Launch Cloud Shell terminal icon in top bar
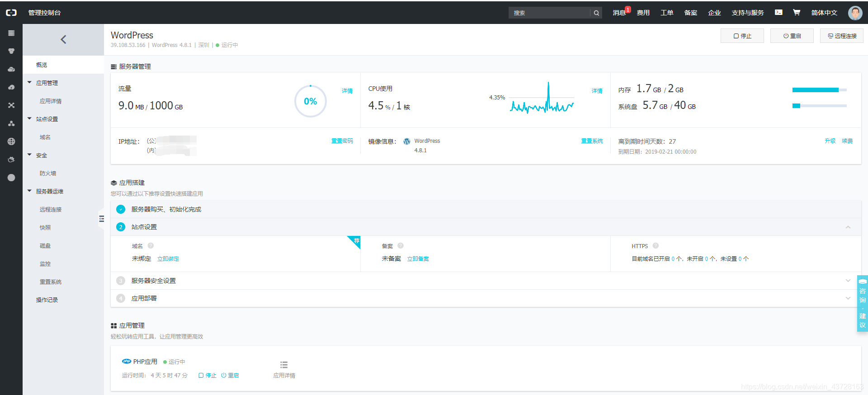 pos(778,12)
